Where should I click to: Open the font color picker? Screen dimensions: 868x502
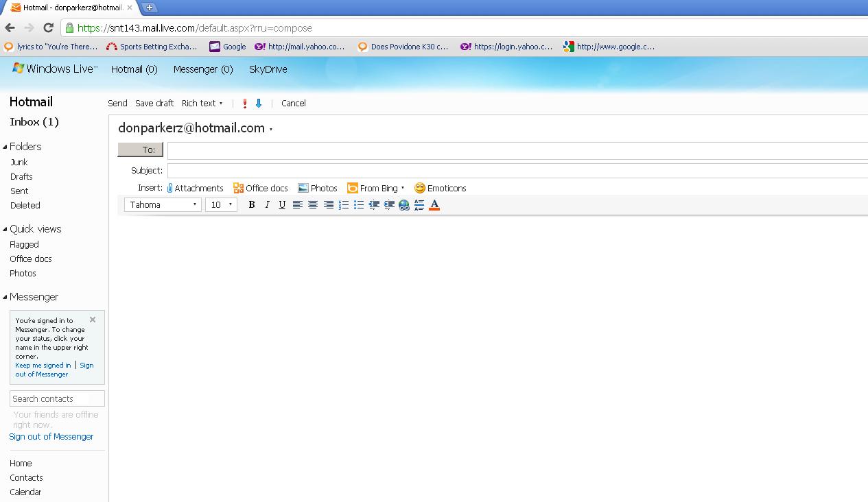(434, 205)
